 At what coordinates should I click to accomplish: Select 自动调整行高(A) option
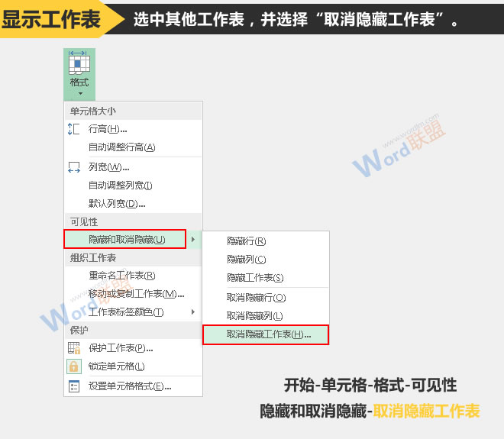coord(121,147)
